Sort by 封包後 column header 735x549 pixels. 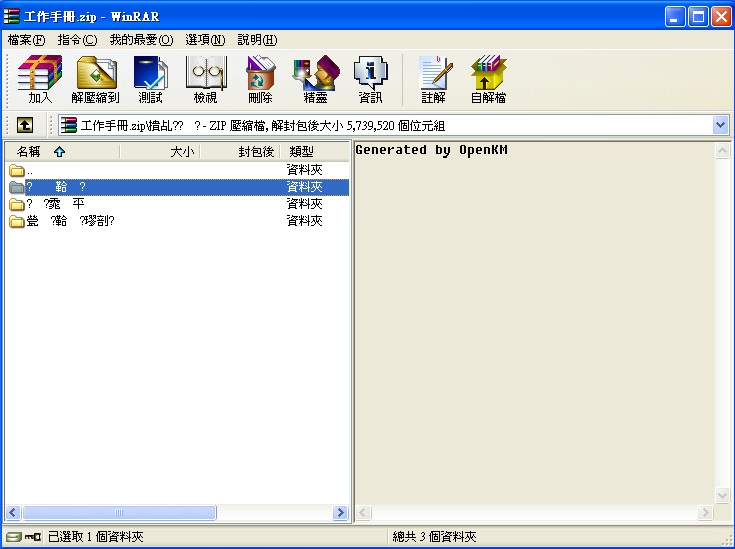point(240,151)
